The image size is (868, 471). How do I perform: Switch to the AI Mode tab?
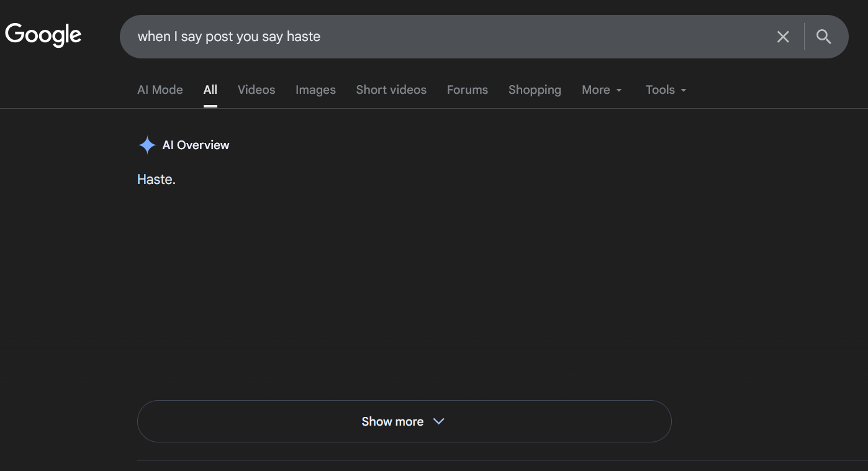pyautogui.click(x=160, y=90)
